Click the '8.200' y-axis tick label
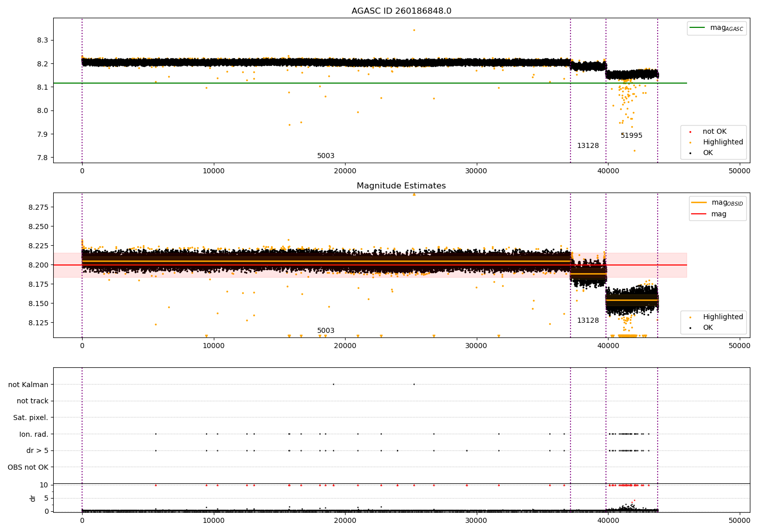This screenshot has height=532, width=760. pyautogui.click(x=39, y=265)
